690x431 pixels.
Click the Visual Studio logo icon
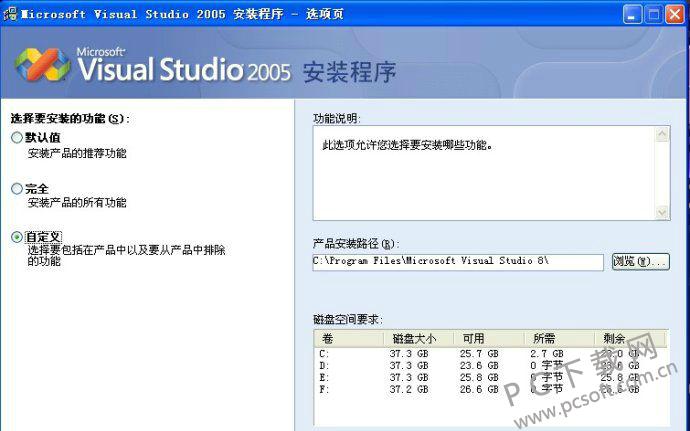[x=43, y=65]
